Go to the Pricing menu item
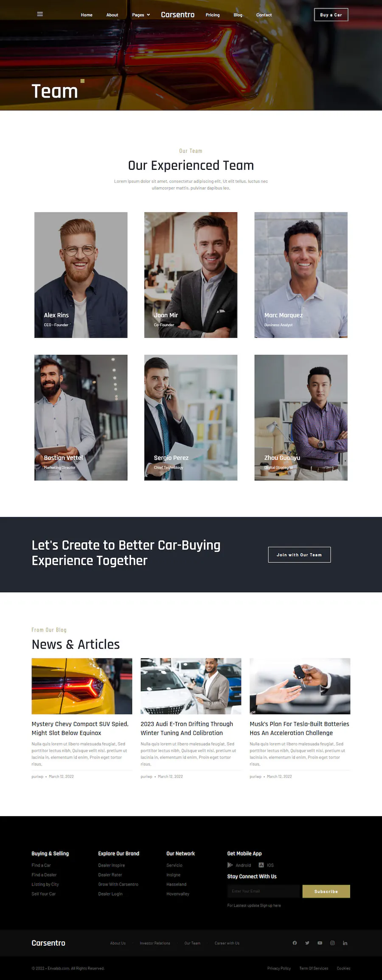This screenshot has width=382, height=980. (x=213, y=15)
